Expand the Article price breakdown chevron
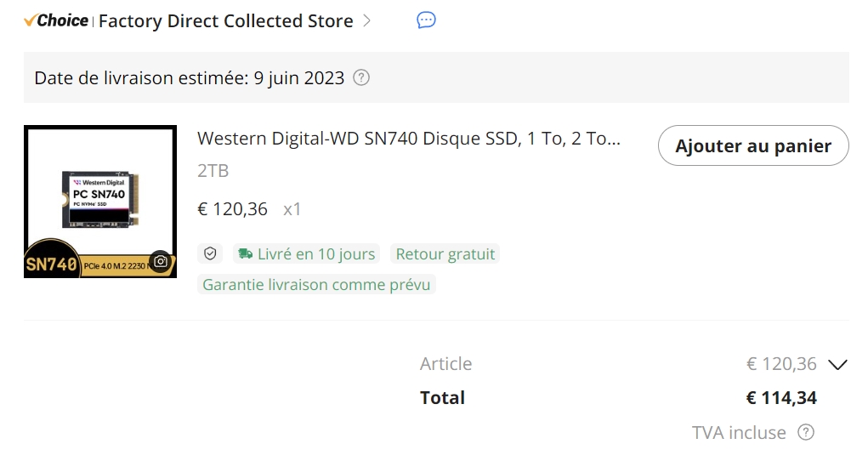 pos(837,365)
